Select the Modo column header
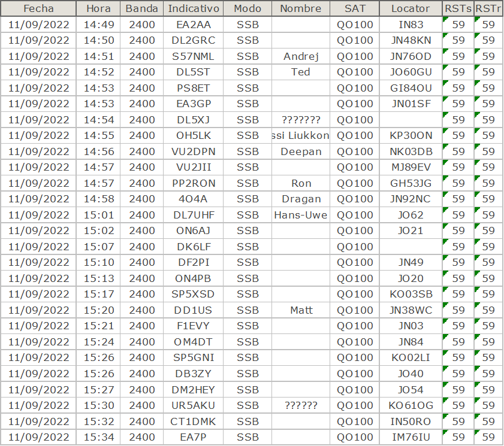504x446 pixels. point(248,8)
